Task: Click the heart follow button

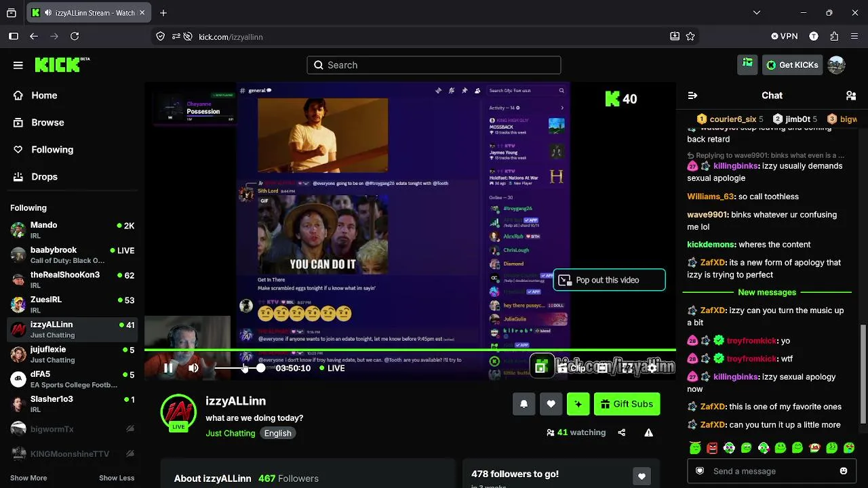Action: point(551,404)
